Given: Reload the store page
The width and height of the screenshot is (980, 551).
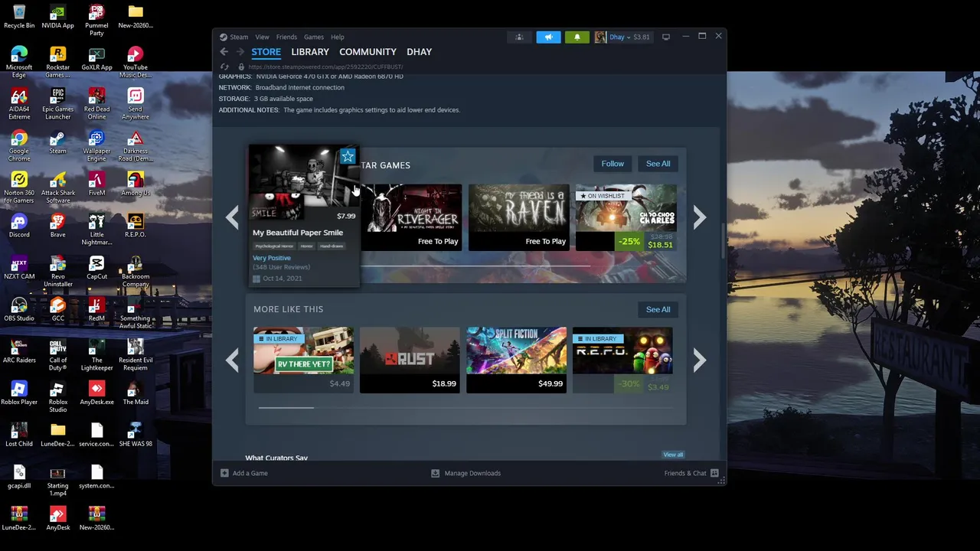Looking at the screenshot, I should pos(224,67).
